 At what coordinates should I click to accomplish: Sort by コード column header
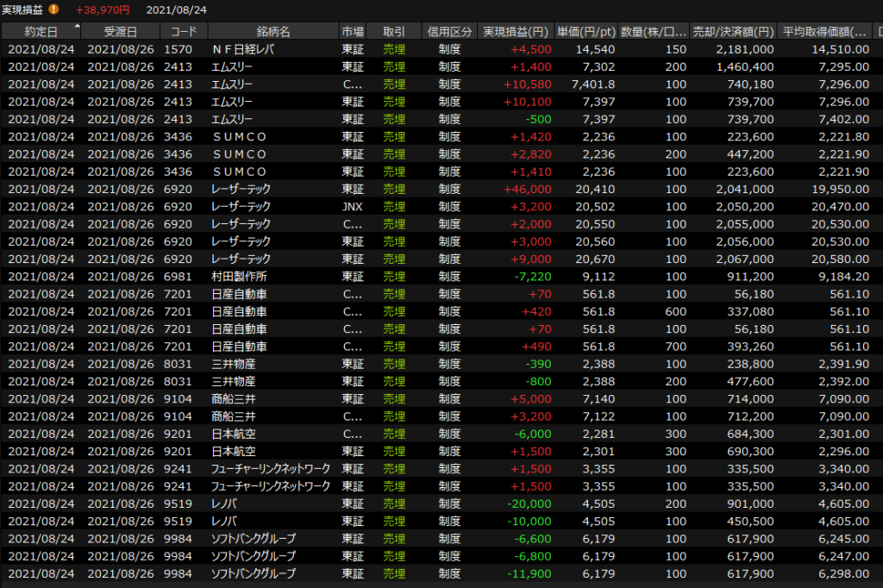(x=184, y=32)
